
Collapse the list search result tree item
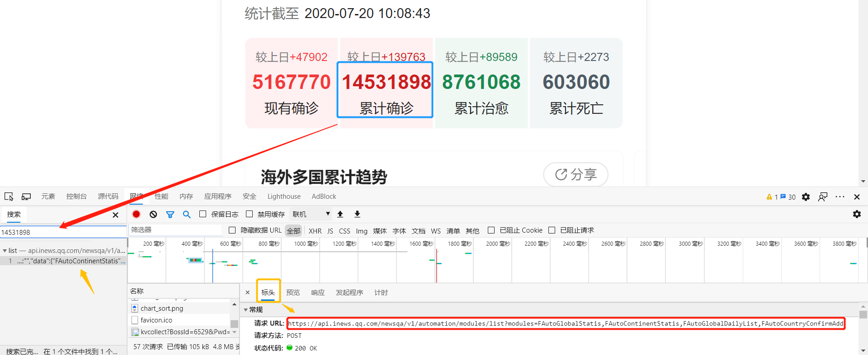pos(5,250)
